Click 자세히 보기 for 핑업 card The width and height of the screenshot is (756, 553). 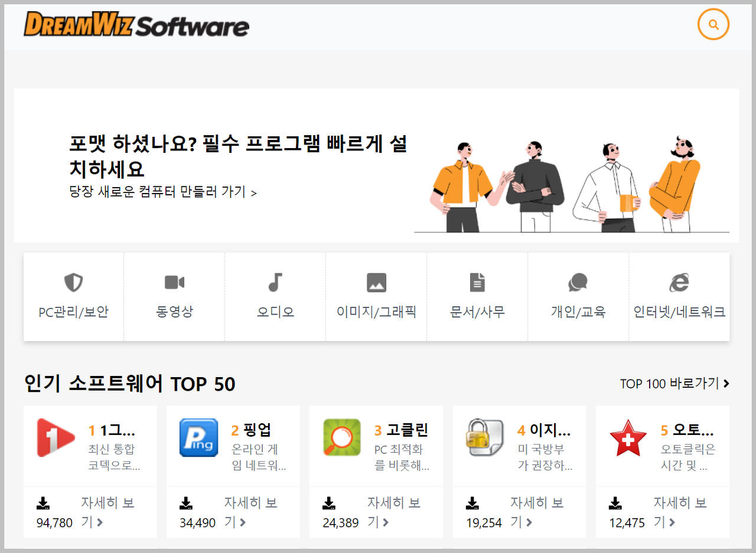click(x=250, y=512)
